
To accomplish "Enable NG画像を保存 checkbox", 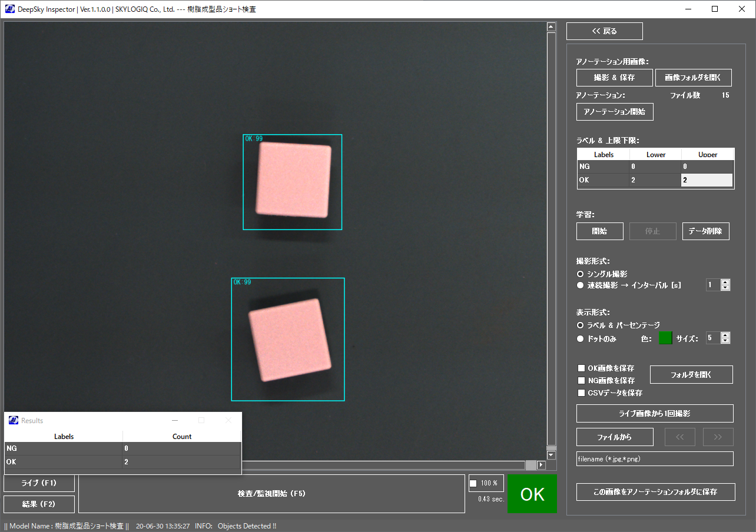I will (582, 381).
